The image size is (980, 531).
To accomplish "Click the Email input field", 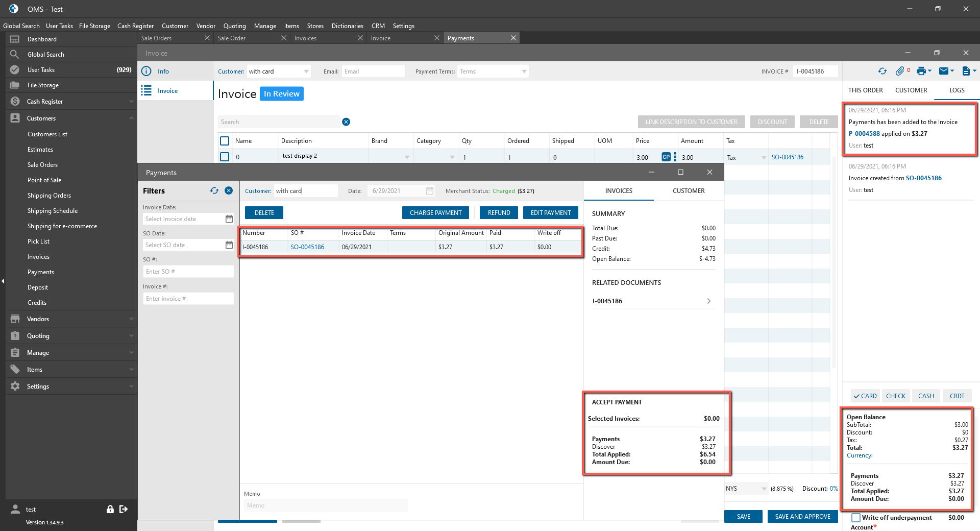I will tap(373, 71).
